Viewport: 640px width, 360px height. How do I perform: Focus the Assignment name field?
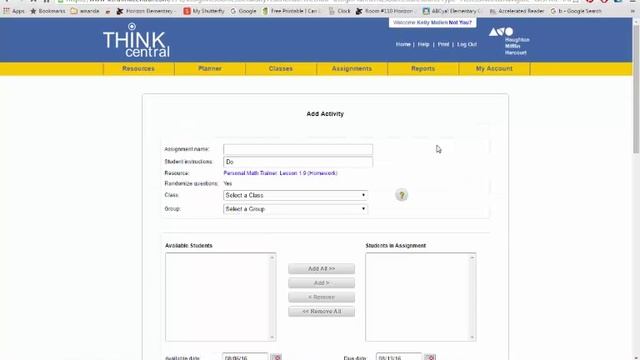pos(298,149)
